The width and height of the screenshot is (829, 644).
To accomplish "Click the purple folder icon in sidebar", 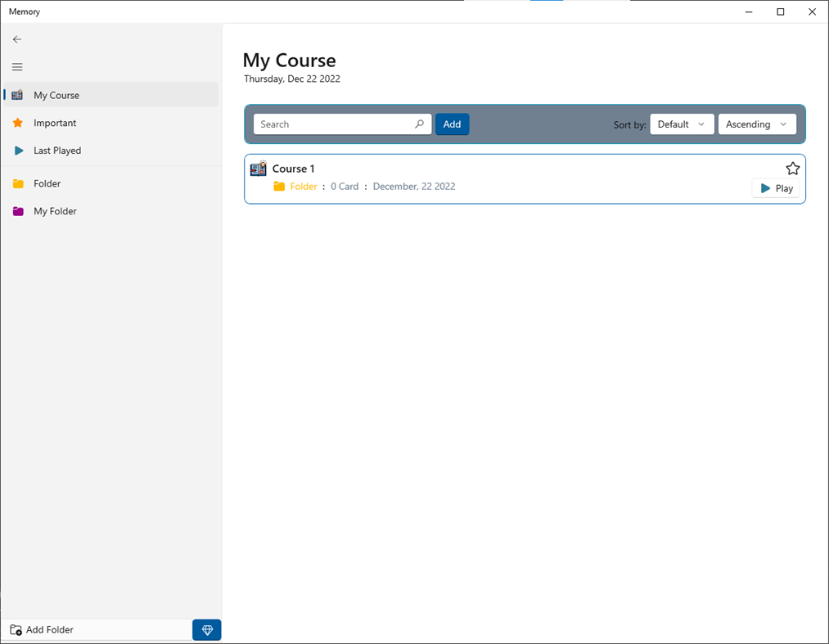I will click(x=18, y=211).
